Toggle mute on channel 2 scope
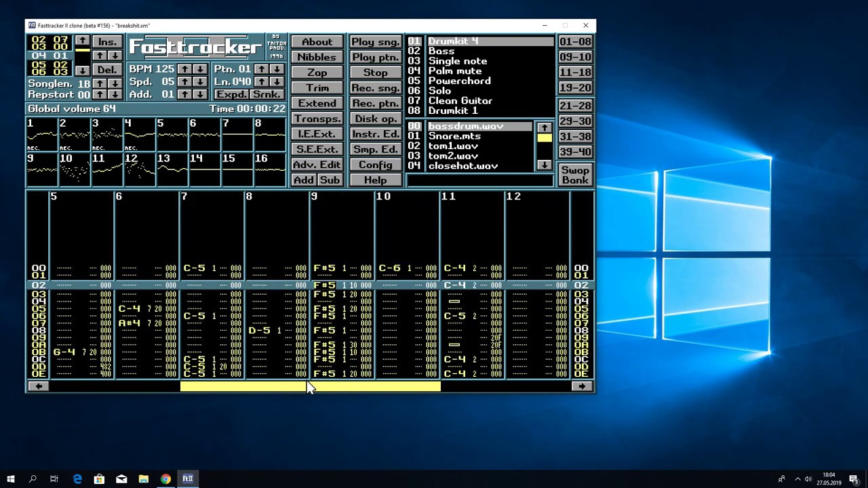The height and width of the screenshot is (488, 868). coord(75,135)
